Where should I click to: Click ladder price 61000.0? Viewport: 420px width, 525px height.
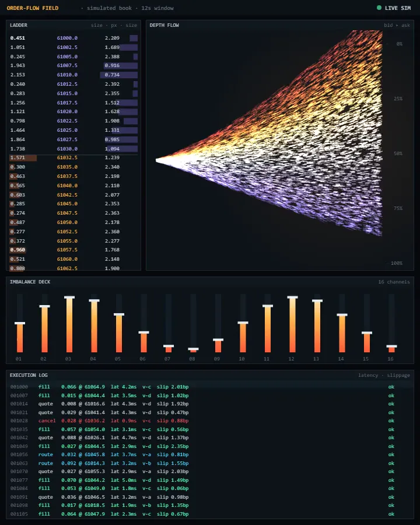(67, 38)
